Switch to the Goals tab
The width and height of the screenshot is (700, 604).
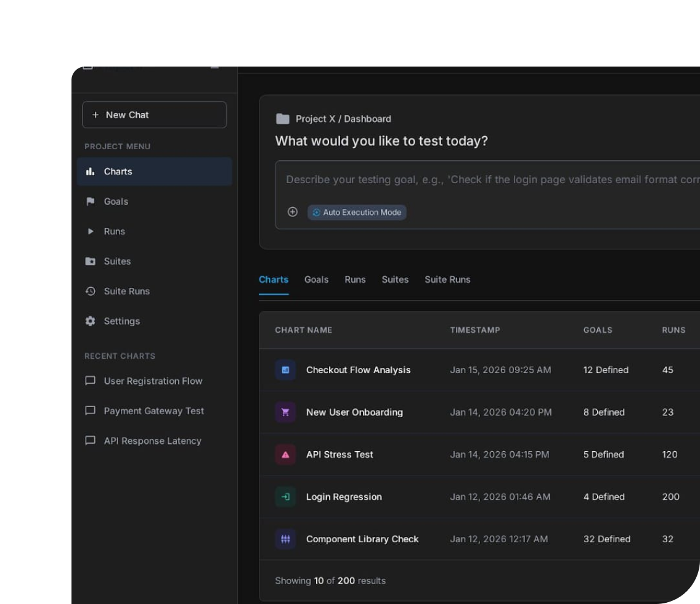point(316,280)
